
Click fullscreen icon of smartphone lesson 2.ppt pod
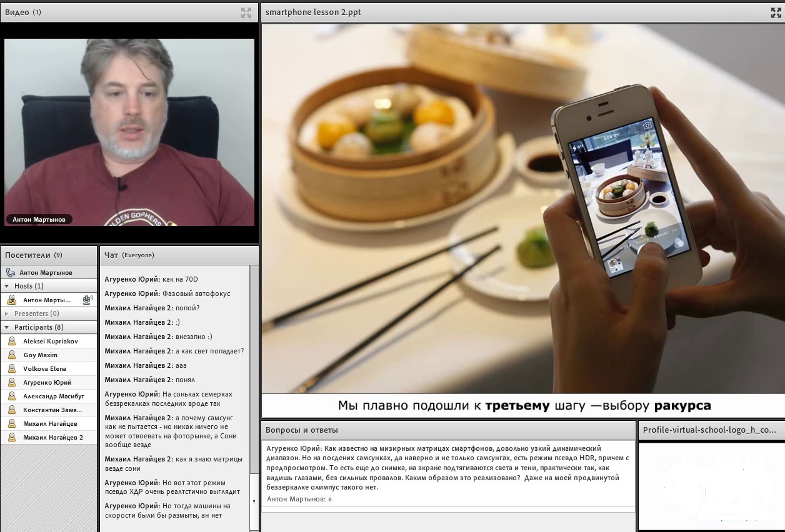pos(776,12)
